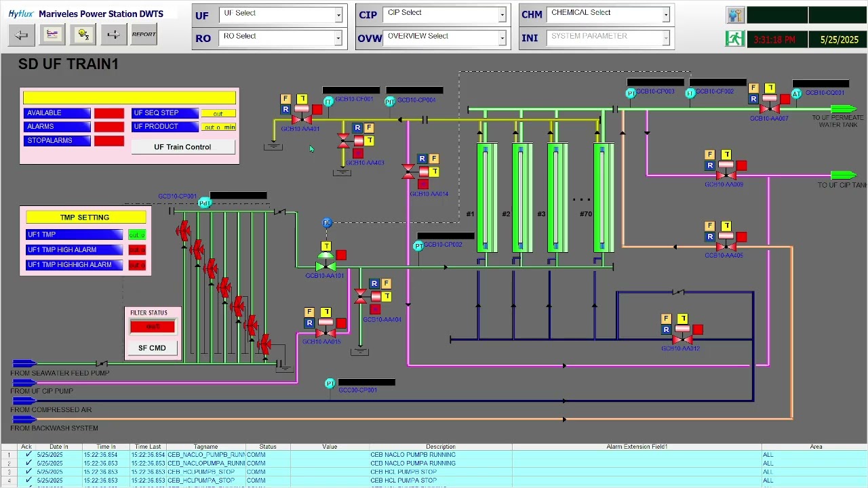Acknowledge alarm row CEB NACLO PUMPB RUNNING
The height and width of the screenshot is (488, 868).
[28, 455]
